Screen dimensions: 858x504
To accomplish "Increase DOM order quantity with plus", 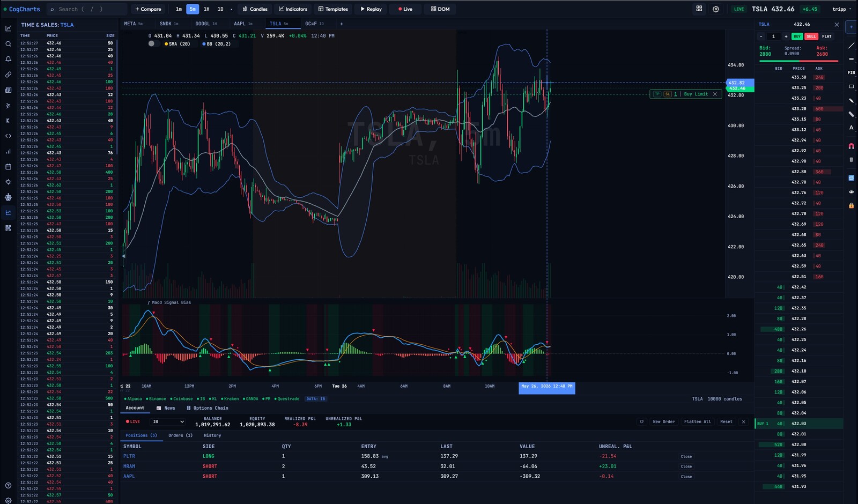I will click(x=786, y=36).
